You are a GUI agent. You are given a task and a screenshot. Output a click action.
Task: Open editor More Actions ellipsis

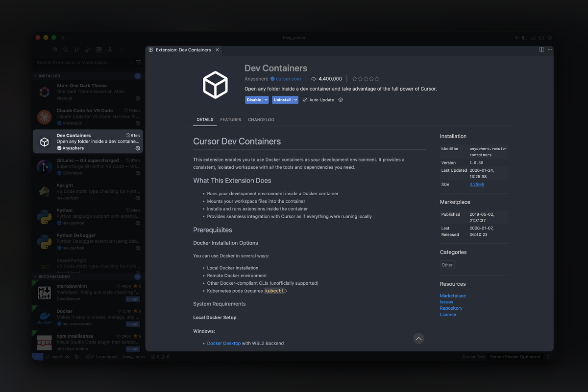coord(550,49)
